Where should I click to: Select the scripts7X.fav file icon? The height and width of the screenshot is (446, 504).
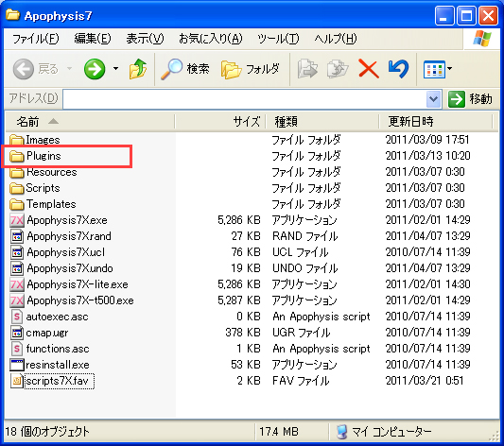17,381
